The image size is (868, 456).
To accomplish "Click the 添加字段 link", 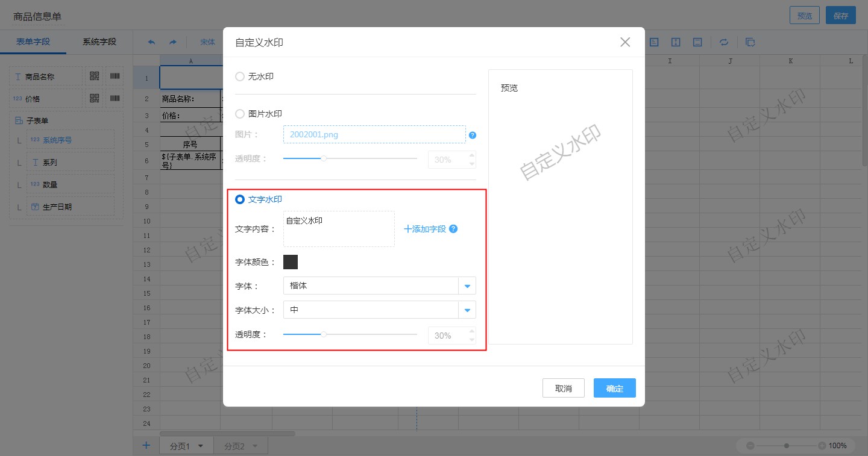I will [424, 229].
